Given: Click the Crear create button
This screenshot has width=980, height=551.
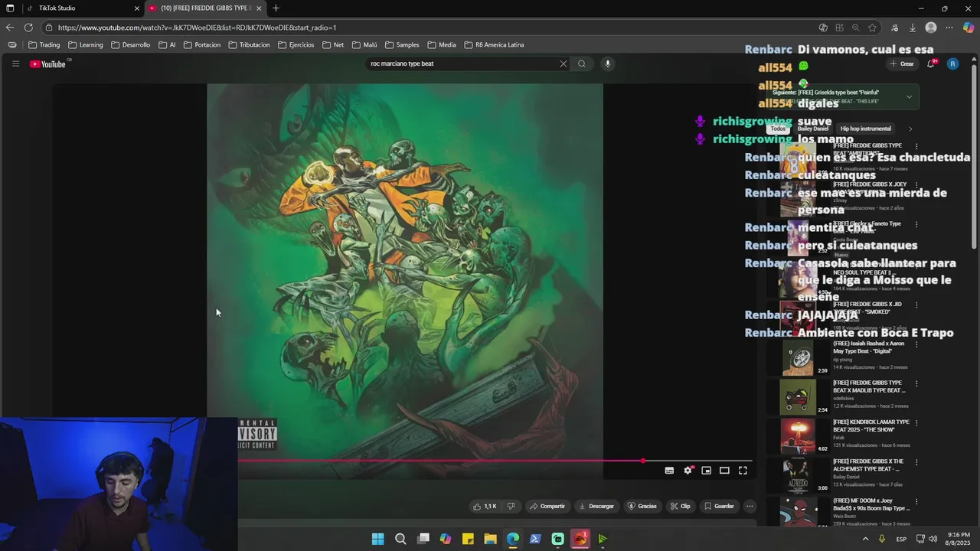Looking at the screenshot, I should (x=902, y=64).
